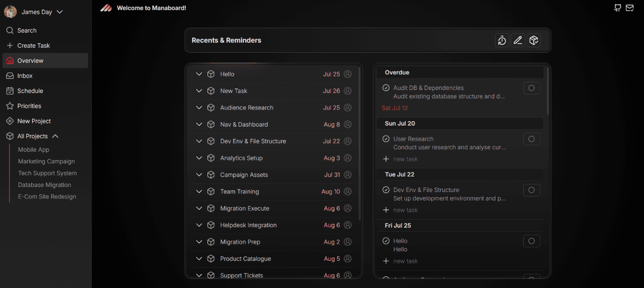The image size is (644, 288).
Task: Open the E-Com Site Redesign project
Action: tap(47, 197)
